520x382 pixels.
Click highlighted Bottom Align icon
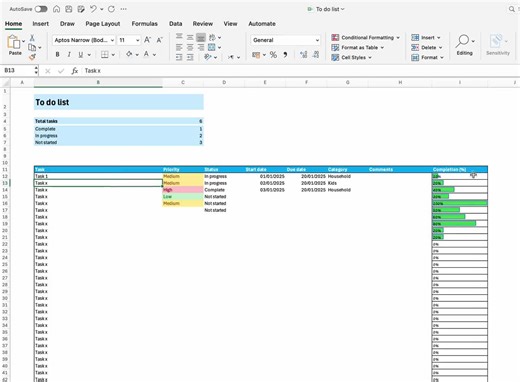tap(201, 37)
